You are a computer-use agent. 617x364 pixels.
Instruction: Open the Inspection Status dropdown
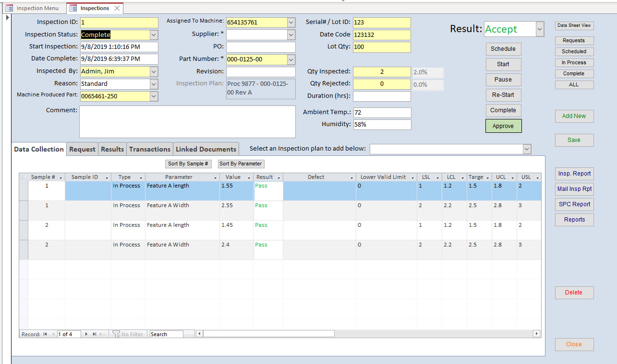(x=154, y=35)
